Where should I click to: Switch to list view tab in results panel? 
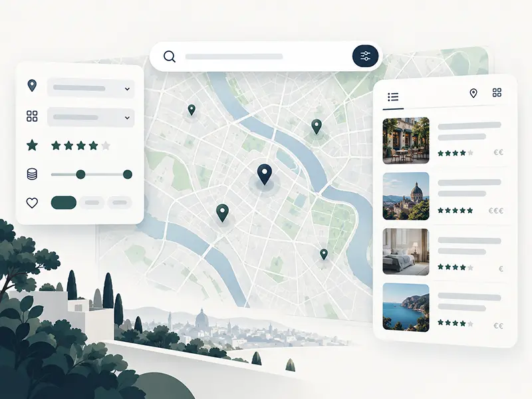tap(393, 97)
